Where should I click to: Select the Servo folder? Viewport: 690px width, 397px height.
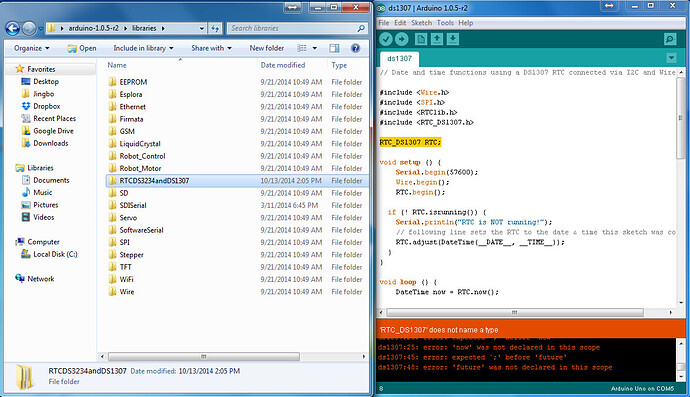237,217
